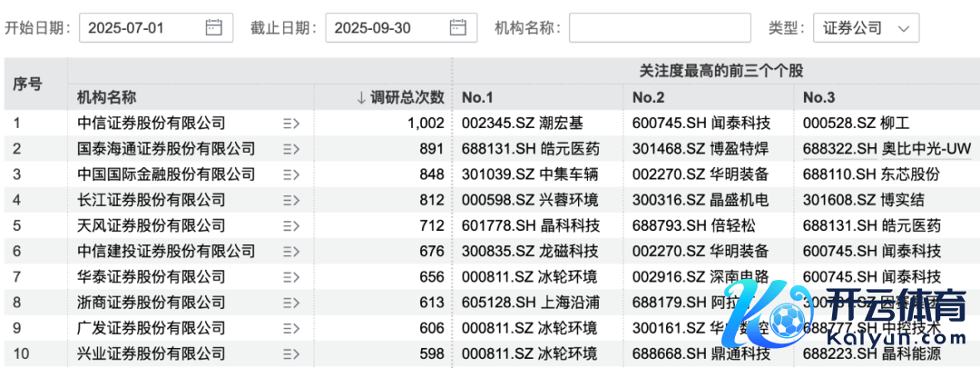Click detail icon beside 中信证券股份有限公司
Viewport: 980px width, 368px height.
click(x=291, y=124)
